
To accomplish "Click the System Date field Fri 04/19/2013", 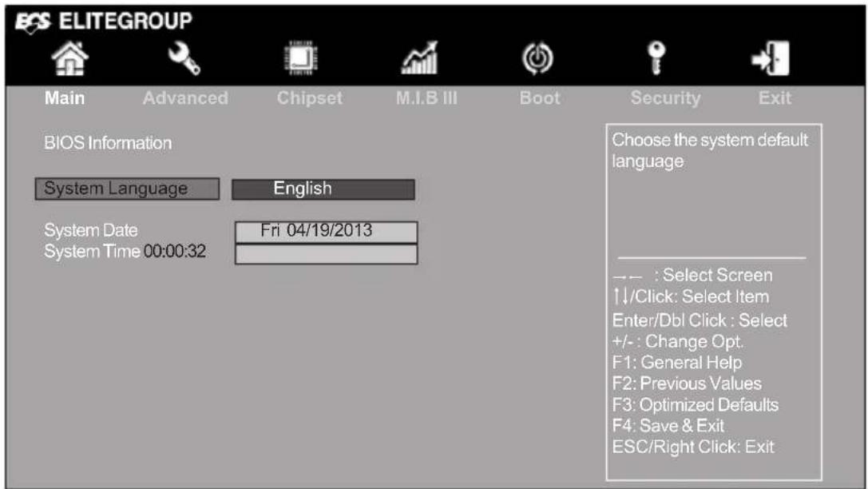I will [326, 232].
